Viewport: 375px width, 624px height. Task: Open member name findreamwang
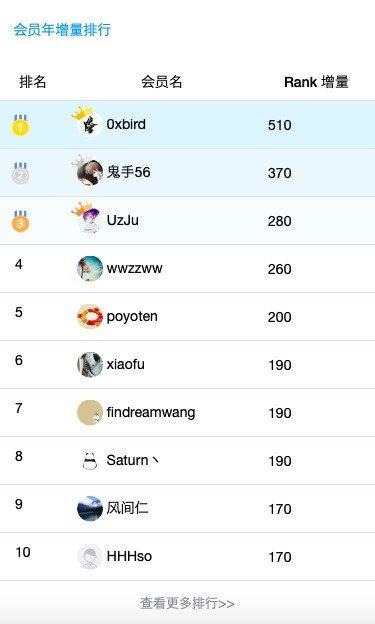click(151, 413)
